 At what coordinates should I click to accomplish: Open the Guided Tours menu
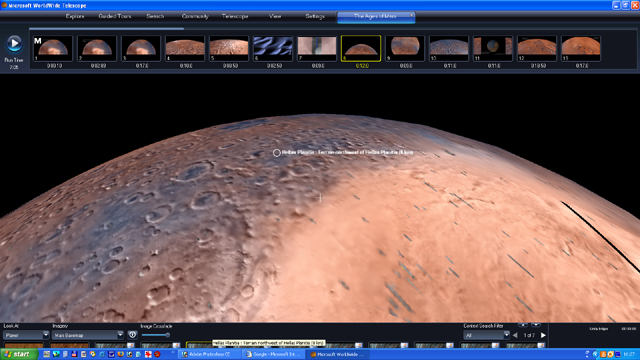pyautogui.click(x=115, y=16)
